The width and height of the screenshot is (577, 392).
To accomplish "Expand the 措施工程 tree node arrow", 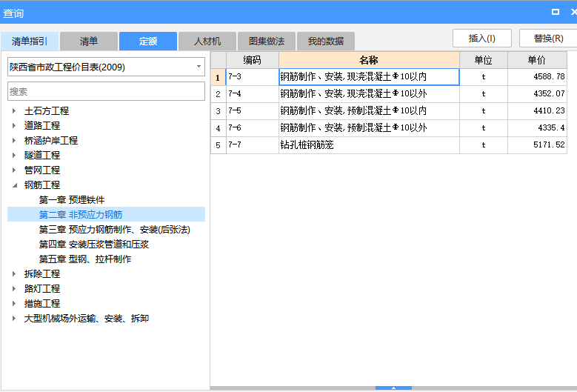I will click(14, 303).
